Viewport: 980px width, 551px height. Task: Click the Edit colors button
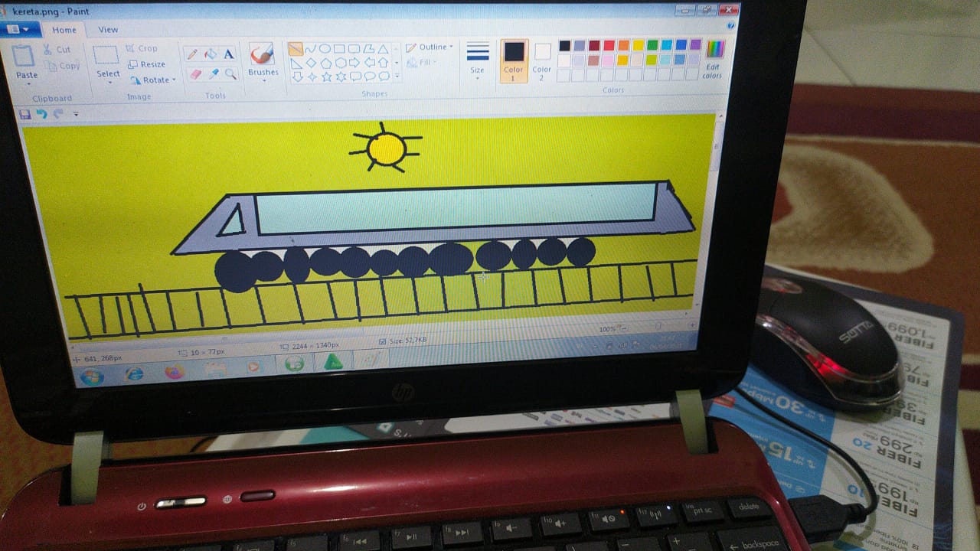tap(713, 59)
